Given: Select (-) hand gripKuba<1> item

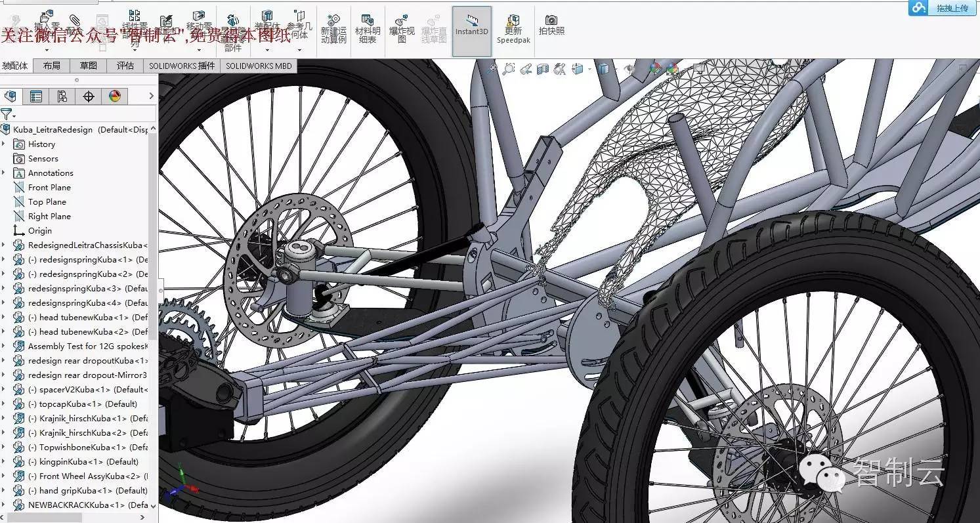Looking at the screenshot, I should tap(88, 491).
